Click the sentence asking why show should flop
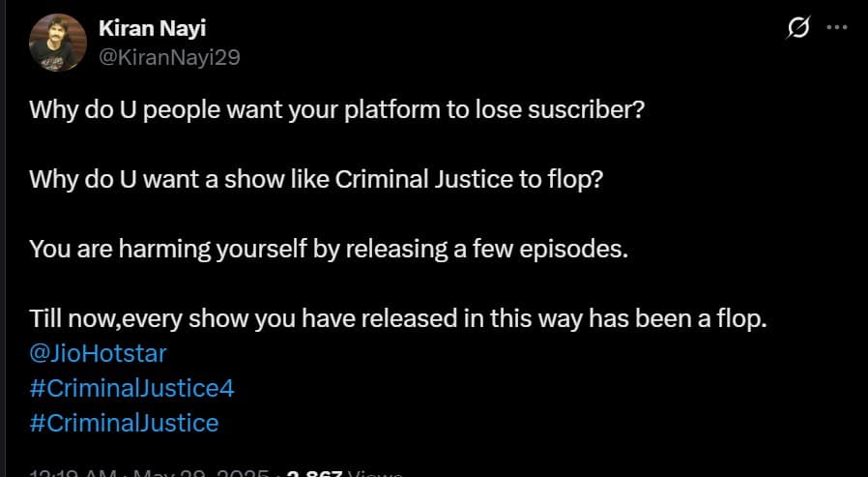Viewport: 868px width, 477px height. (x=315, y=180)
